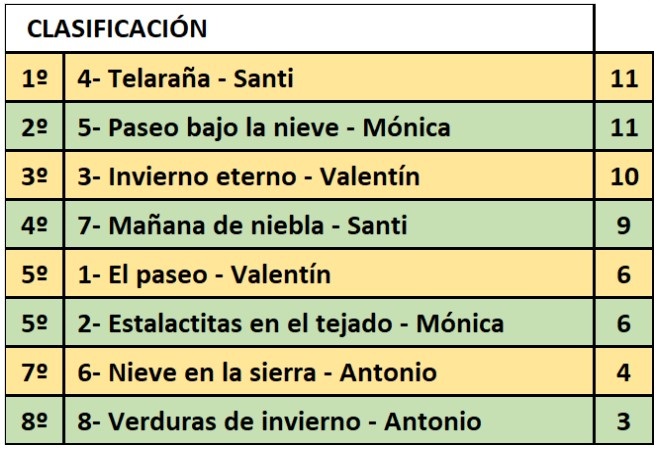Select Paseo bajo la nieve - Mónica

coord(264,127)
